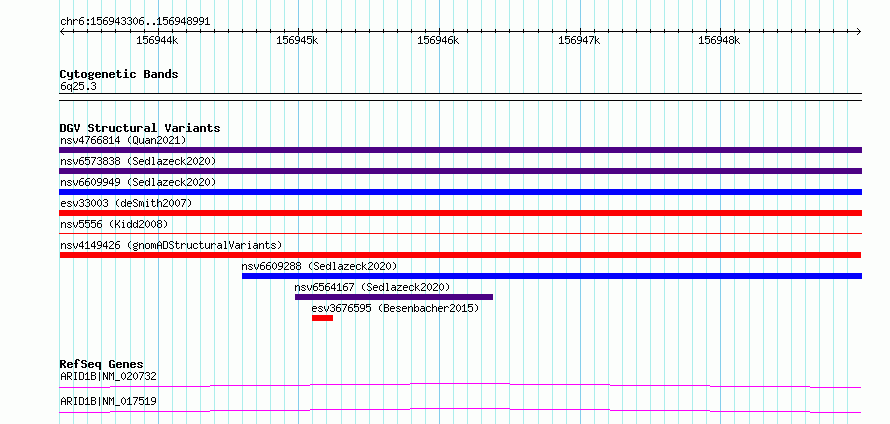Select the nsv6573838 purple variant bar
890x424 pixels.
click(460, 171)
